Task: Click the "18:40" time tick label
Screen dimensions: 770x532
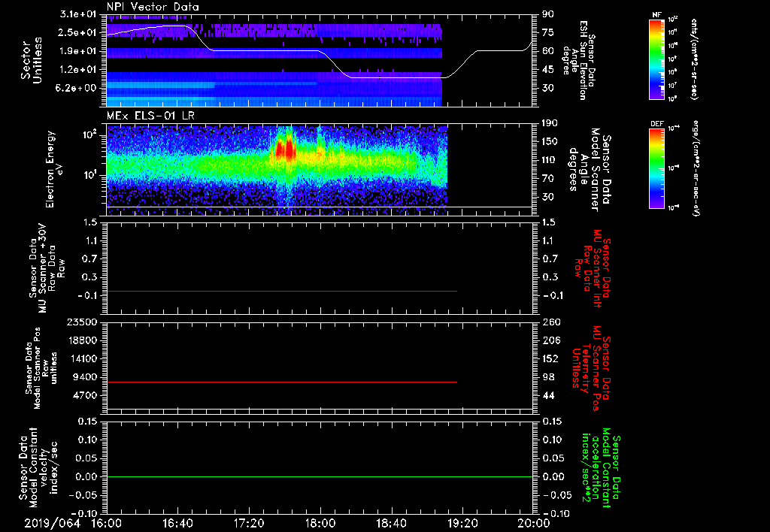Action: pos(391,523)
